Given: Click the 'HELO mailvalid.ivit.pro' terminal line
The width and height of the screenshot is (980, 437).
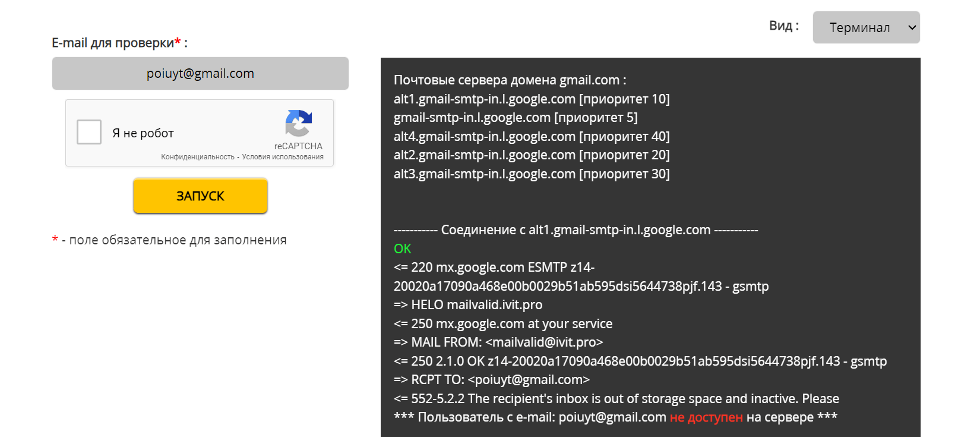Looking at the screenshot, I should tap(468, 304).
